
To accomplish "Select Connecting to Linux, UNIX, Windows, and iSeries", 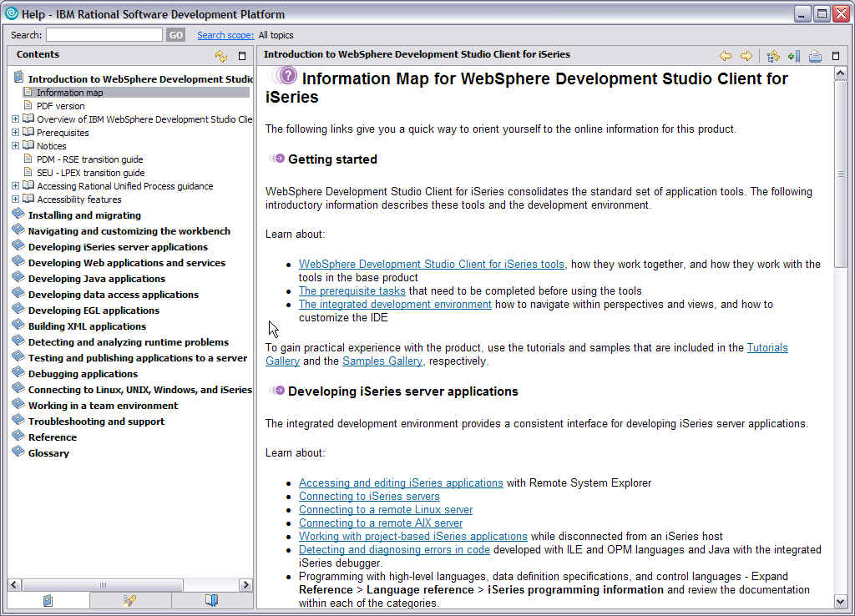I will coord(140,389).
